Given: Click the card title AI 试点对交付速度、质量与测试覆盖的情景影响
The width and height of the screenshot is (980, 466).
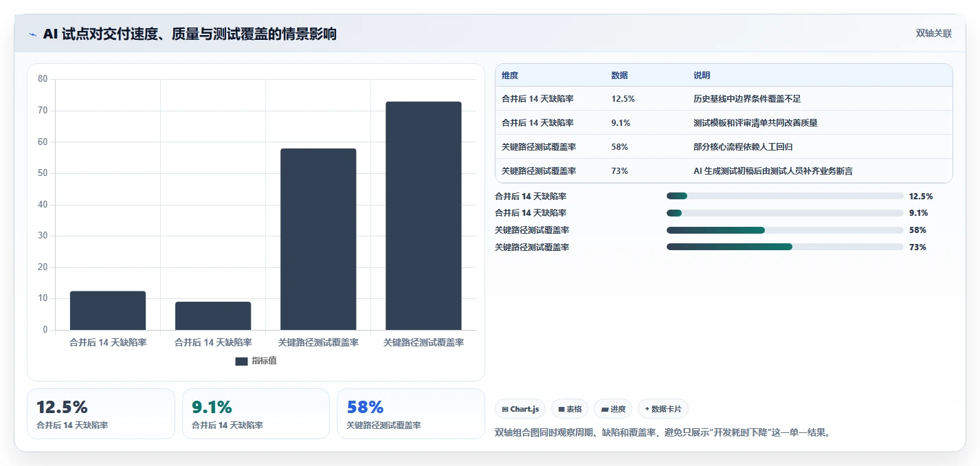Looking at the screenshot, I should [x=190, y=34].
